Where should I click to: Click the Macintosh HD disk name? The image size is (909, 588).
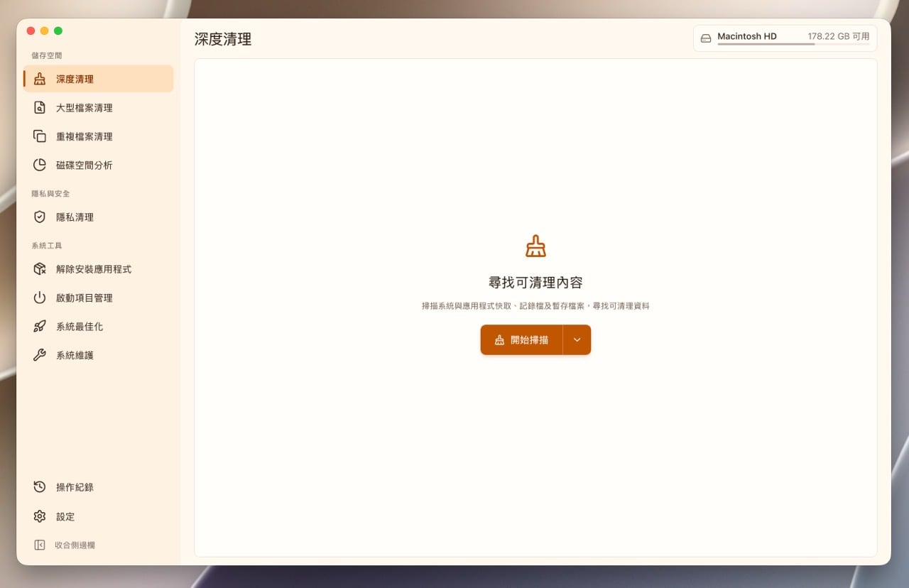746,36
